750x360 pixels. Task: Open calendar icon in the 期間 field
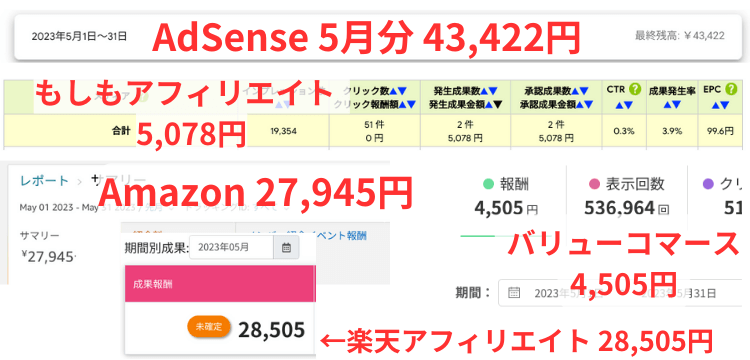click(514, 293)
